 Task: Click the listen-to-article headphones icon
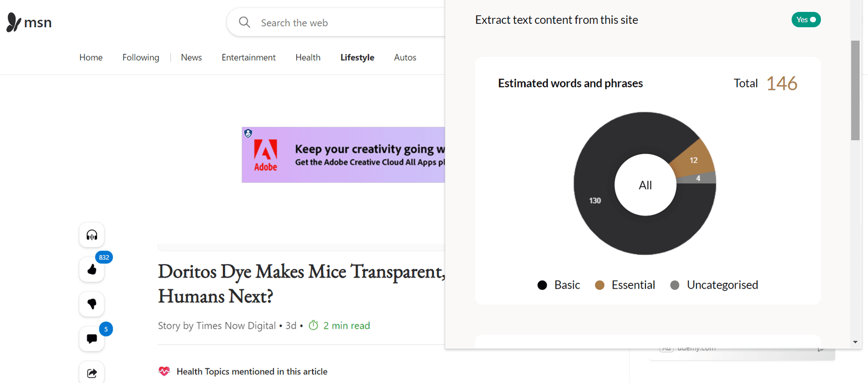(92, 235)
